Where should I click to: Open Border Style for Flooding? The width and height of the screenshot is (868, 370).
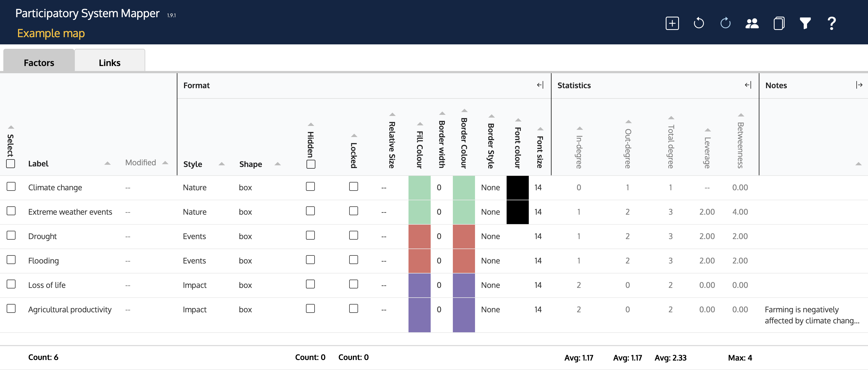[490, 261]
